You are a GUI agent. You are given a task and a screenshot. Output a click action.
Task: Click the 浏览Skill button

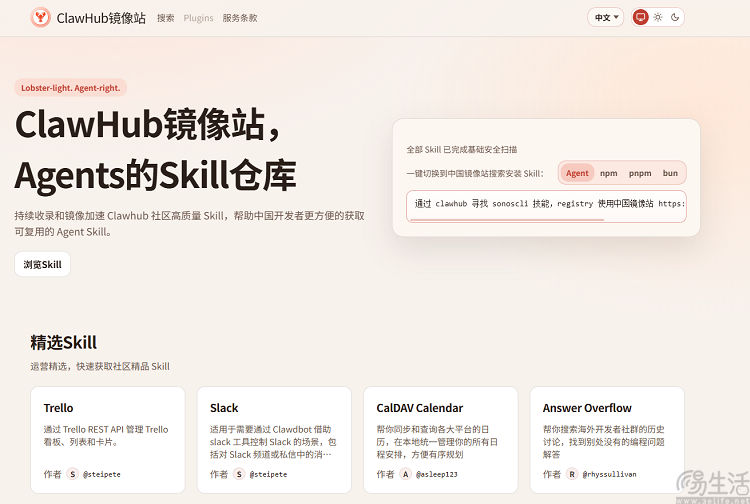(x=43, y=264)
